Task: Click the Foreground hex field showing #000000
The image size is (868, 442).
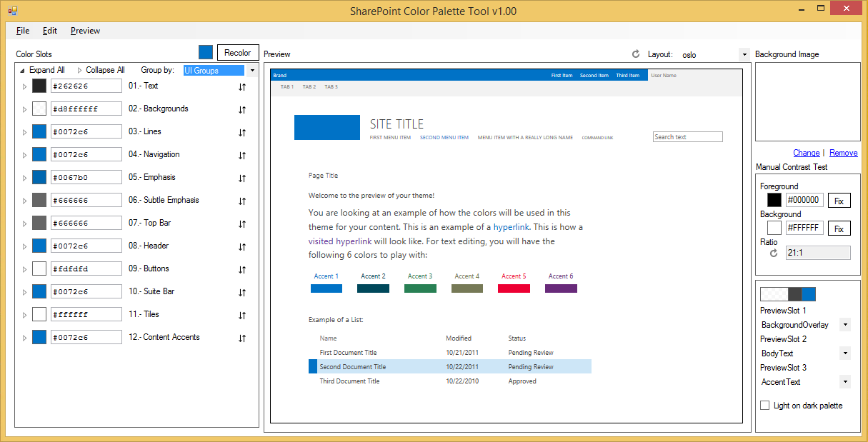Action: click(x=804, y=200)
